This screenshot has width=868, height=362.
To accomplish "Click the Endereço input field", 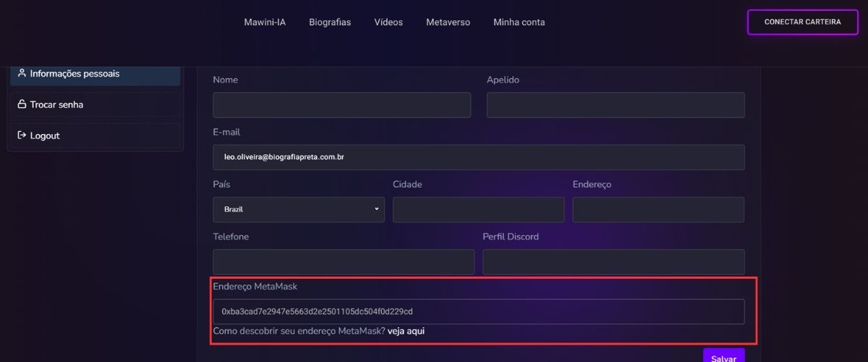I will pyautogui.click(x=658, y=209).
